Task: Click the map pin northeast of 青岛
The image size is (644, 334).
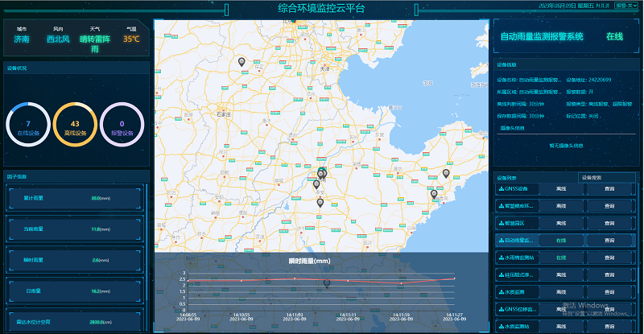Action: pos(446,173)
